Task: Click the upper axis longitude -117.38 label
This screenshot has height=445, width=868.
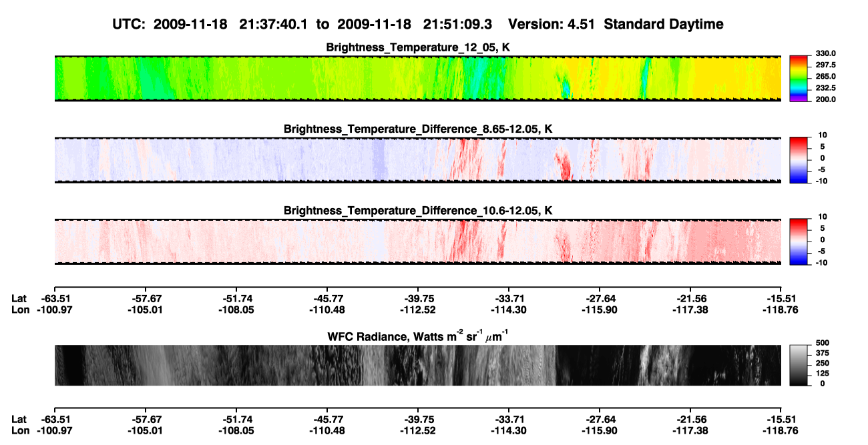Action: click(x=691, y=310)
